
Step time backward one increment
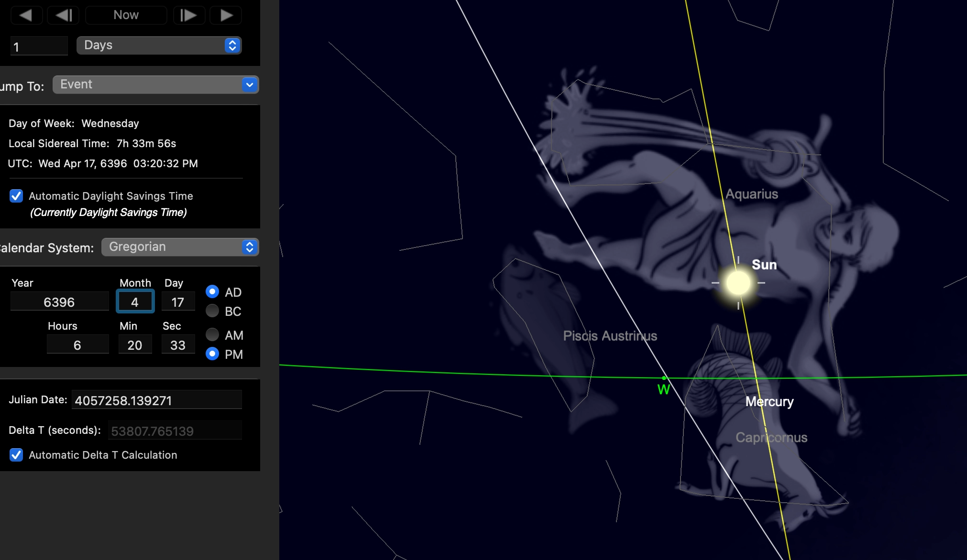[64, 15]
